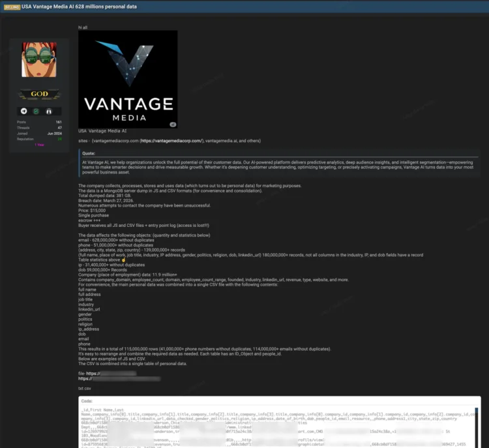
Task: Click the "religion" list entry
Action: (x=85, y=324)
